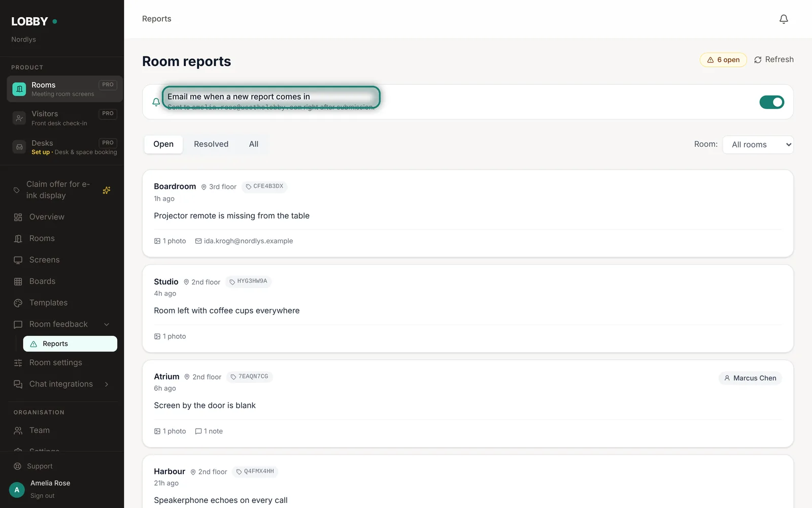Open the Boardroom report title
The width and height of the screenshot is (812, 508).
coord(175,186)
